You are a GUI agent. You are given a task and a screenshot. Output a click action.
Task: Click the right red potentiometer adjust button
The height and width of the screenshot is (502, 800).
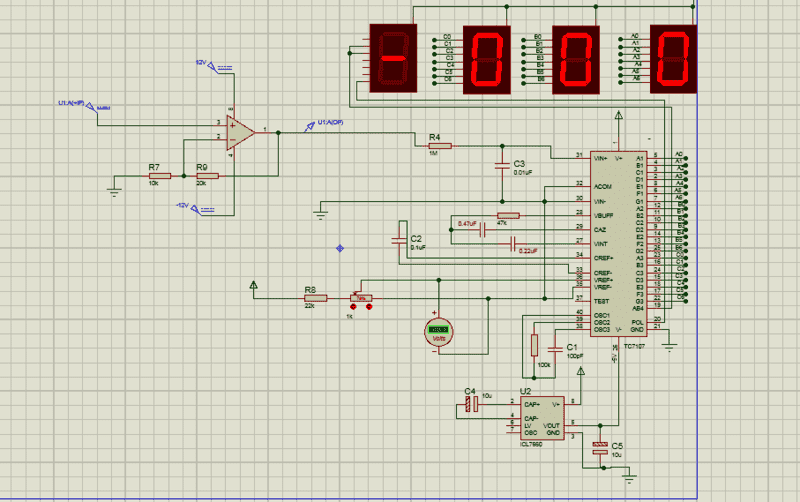tap(369, 307)
